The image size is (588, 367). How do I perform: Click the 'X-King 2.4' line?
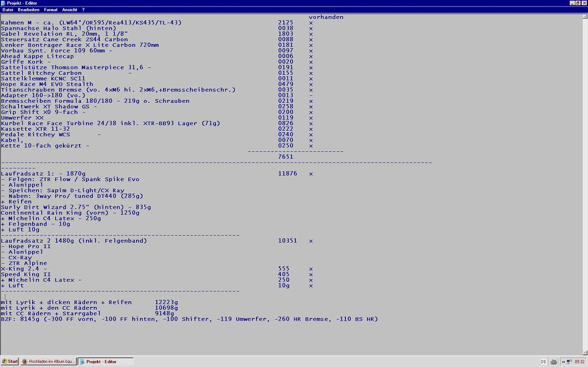[24, 269]
